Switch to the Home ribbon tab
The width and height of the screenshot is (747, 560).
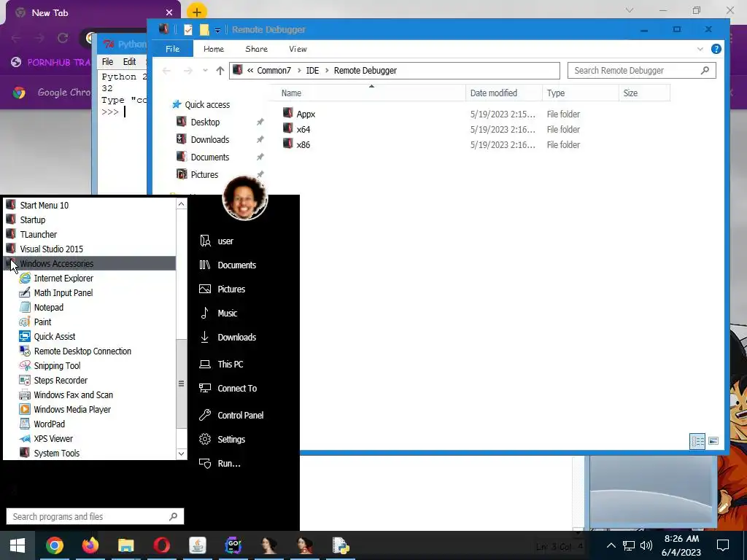pyautogui.click(x=214, y=49)
